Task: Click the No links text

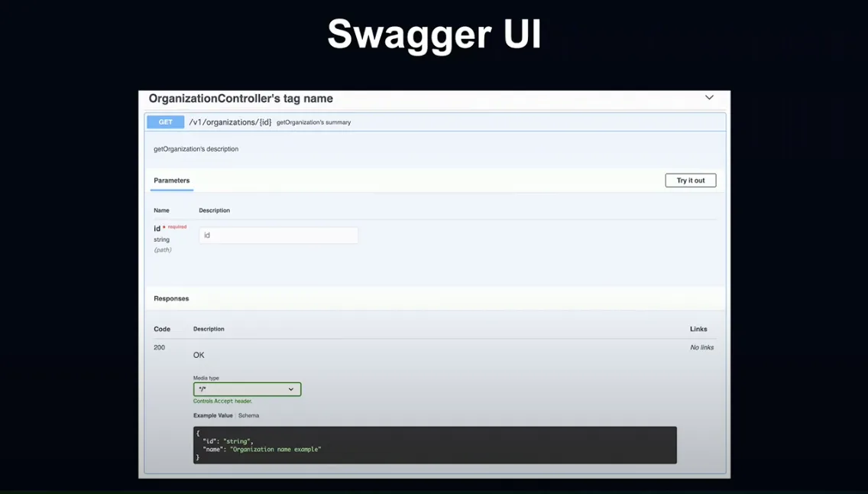Action: pos(701,347)
